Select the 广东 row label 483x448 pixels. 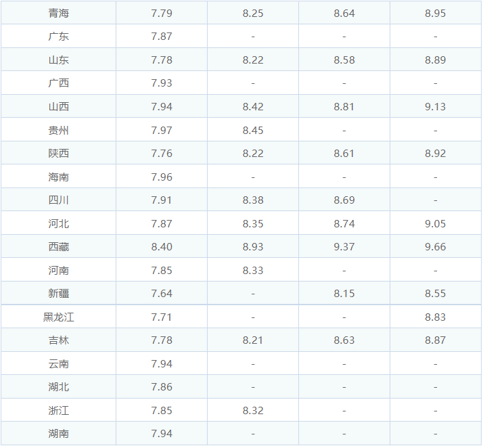tap(59, 37)
